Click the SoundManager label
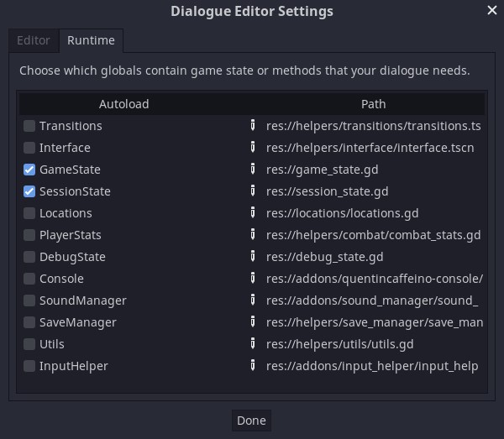 pos(83,301)
